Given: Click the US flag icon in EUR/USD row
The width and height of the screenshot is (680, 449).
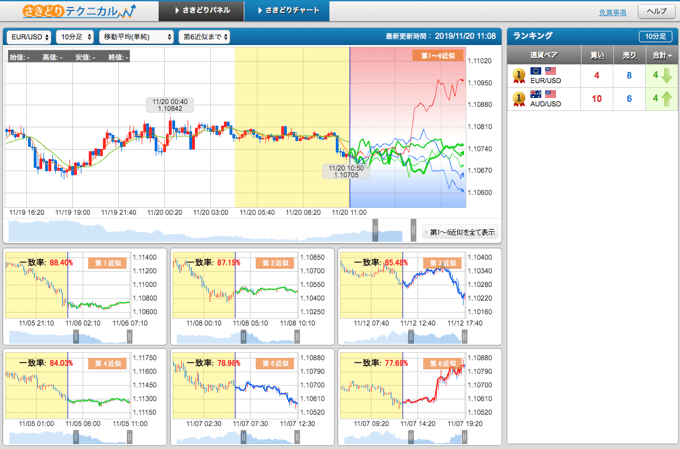Looking at the screenshot, I should click(550, 71).
